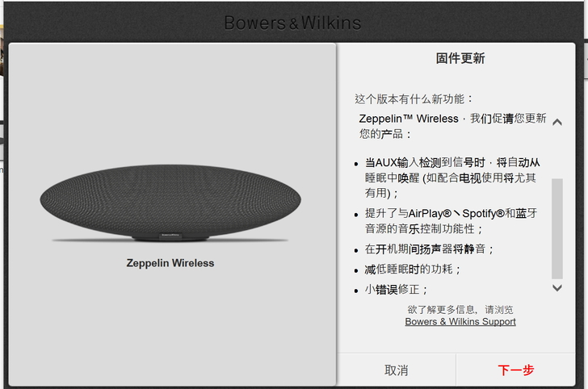Click the release notes scrollbar thumb

coord(557,228)
